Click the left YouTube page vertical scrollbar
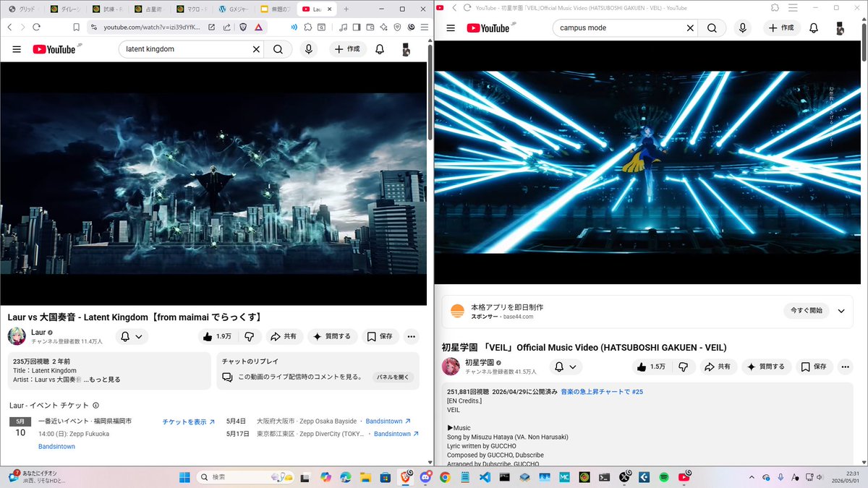The image size is (868, 488). [x=430, y=94]
